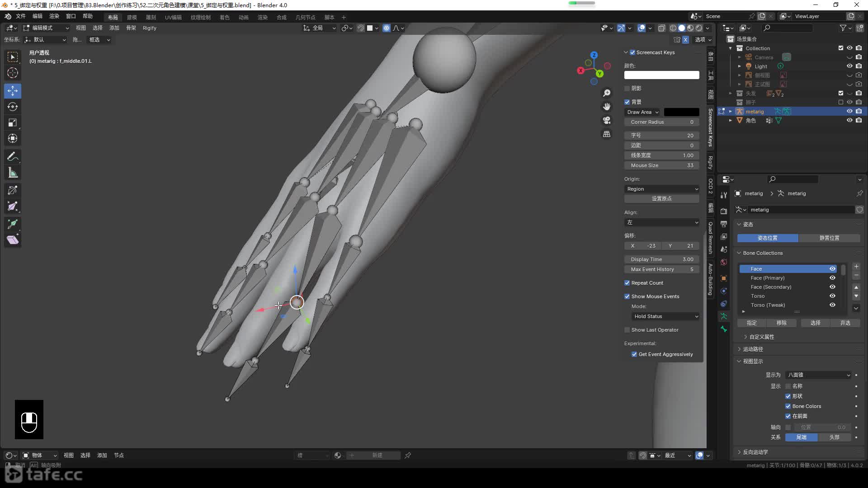Switch to the UV编辑 workspace tab
This screenshot has width=868, height=488.
173,17
